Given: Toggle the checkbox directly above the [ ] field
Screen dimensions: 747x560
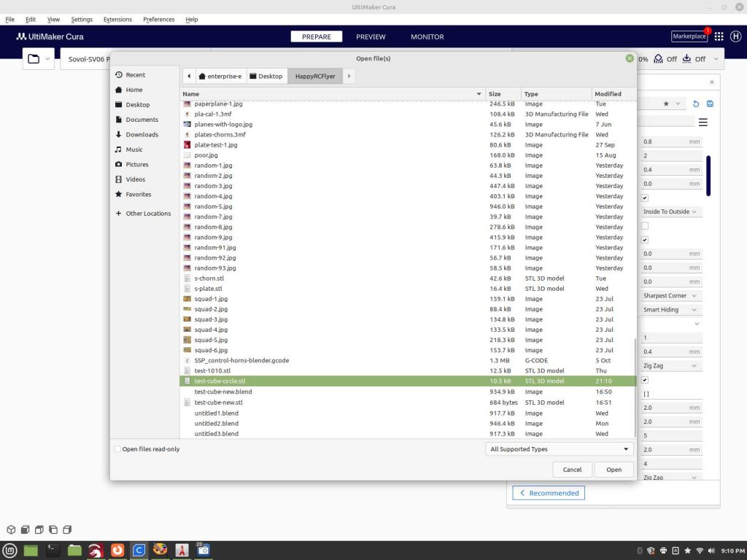Looking at the screenshot, I should 645,380.
